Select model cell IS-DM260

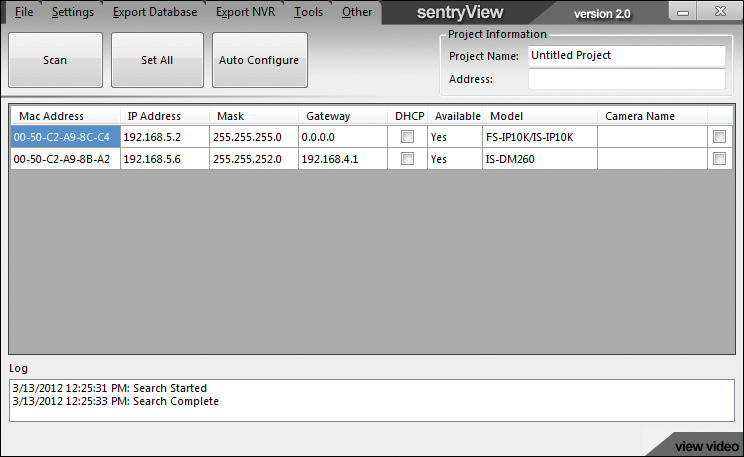[540, 159]
